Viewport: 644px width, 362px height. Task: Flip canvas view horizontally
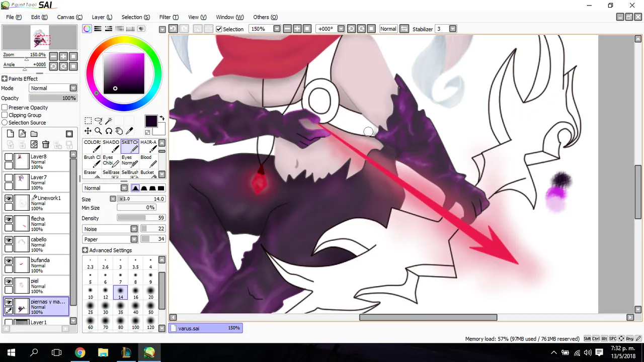click(404, 29)
